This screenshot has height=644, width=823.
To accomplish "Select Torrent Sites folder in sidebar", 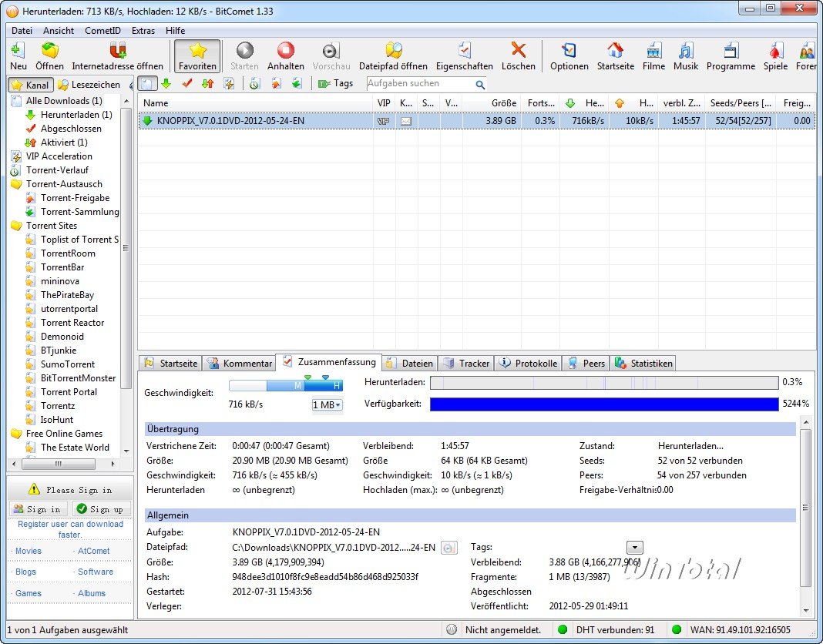I will tap(52, 226).
